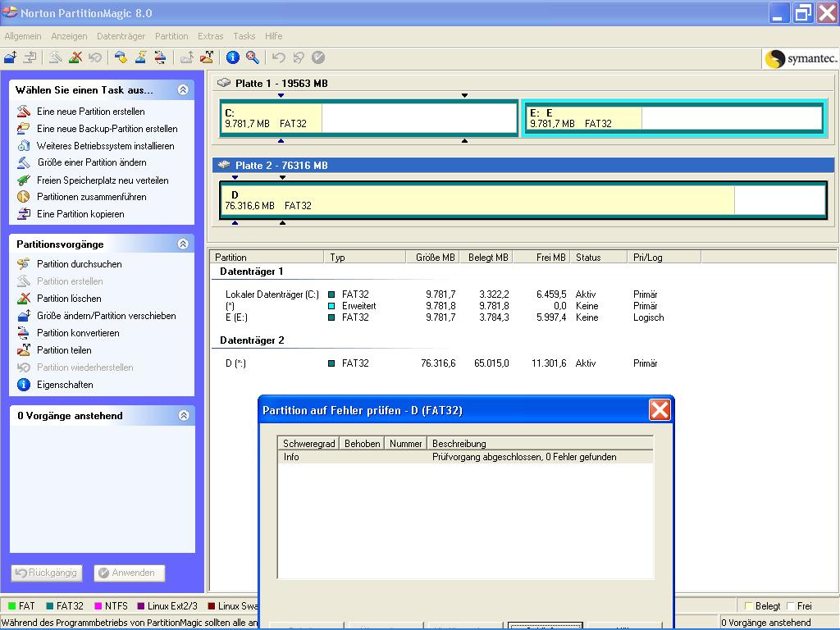Viewport: 840px width, 630px height.
Task: Click the Delete partition toolbar icon
Action: pos(75,57)
